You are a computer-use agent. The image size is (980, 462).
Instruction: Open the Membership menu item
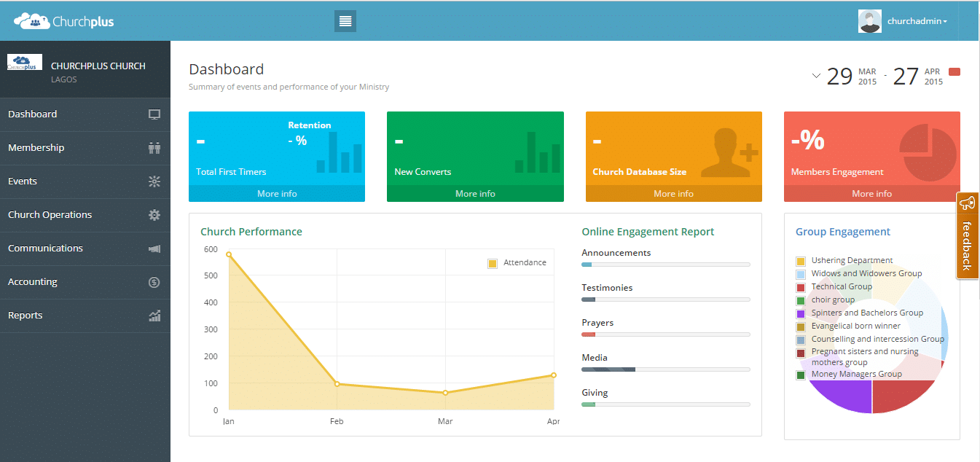click(85, 148)
